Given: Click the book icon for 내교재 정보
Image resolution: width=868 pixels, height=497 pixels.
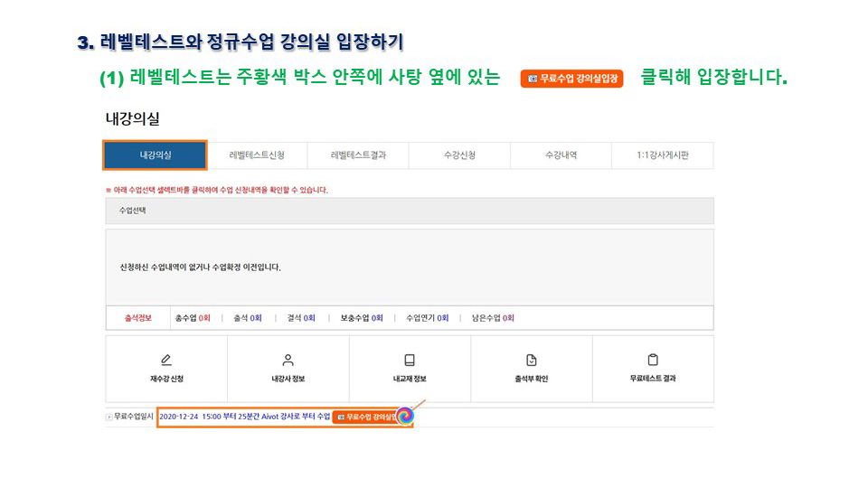Looking at the screenshot, I should click(410, 360).
